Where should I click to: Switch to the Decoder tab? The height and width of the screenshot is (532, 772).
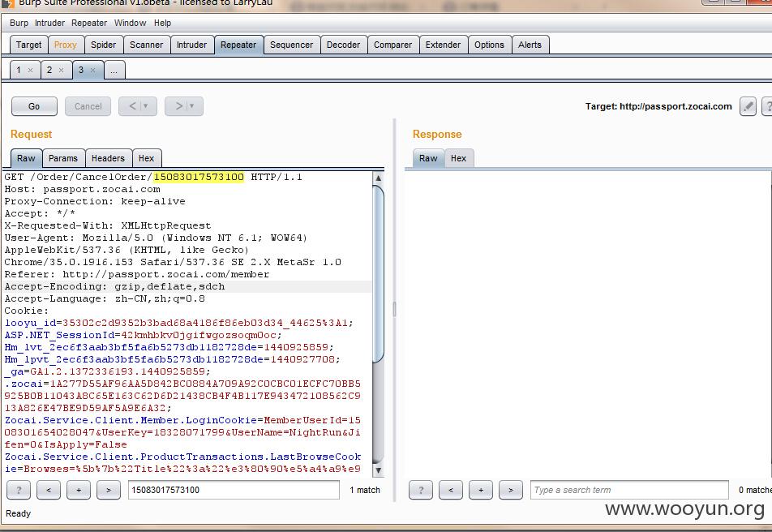tap(343, 45)
